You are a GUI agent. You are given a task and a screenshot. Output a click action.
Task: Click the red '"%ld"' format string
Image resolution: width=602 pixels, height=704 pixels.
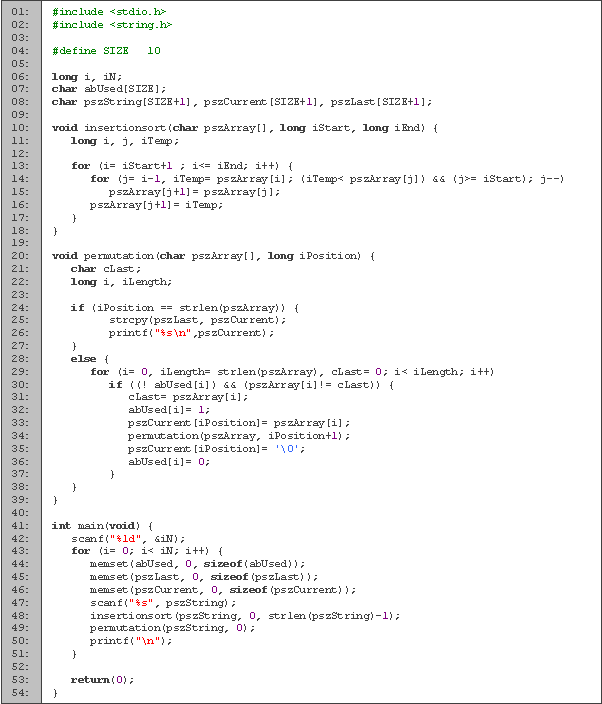[x=125, y=539]
